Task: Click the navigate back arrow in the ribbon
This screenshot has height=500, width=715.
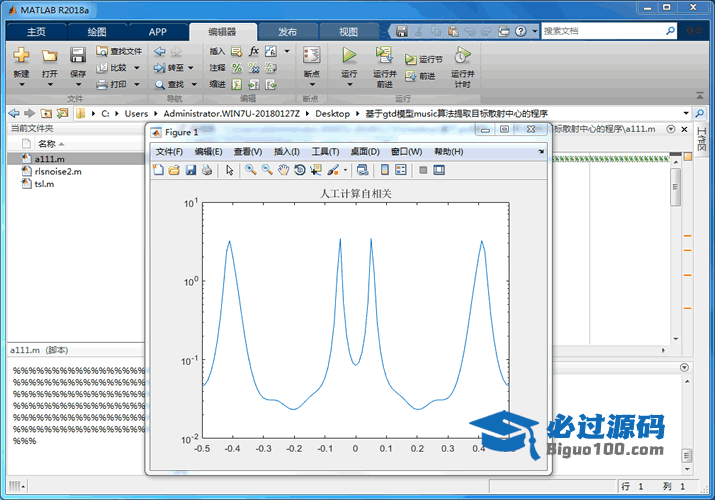Action: pos(160,51)
